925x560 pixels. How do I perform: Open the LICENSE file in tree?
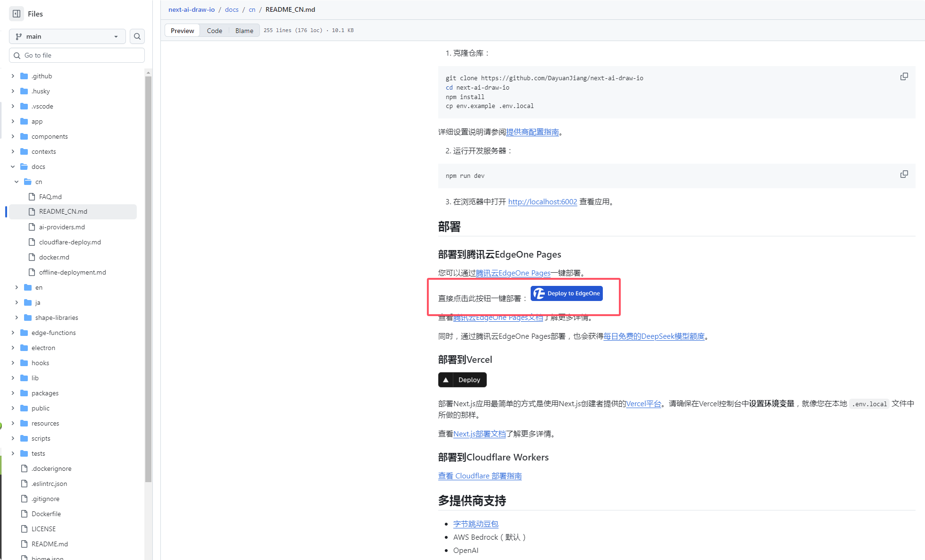point(43,529)
